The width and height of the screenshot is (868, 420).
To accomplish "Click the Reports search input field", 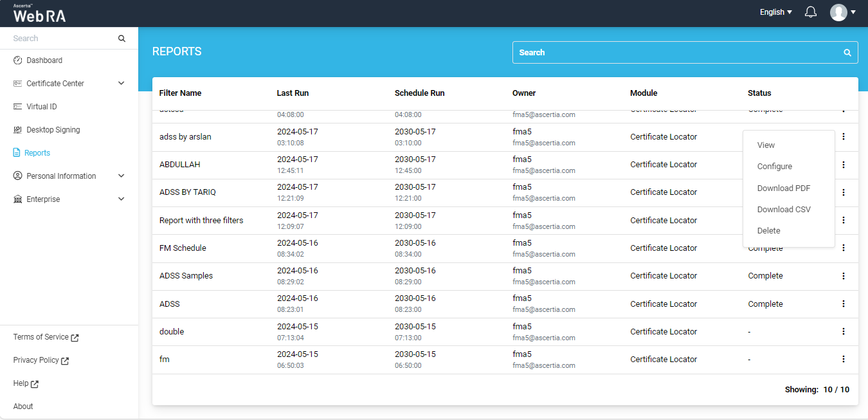I will coord(675,53).
